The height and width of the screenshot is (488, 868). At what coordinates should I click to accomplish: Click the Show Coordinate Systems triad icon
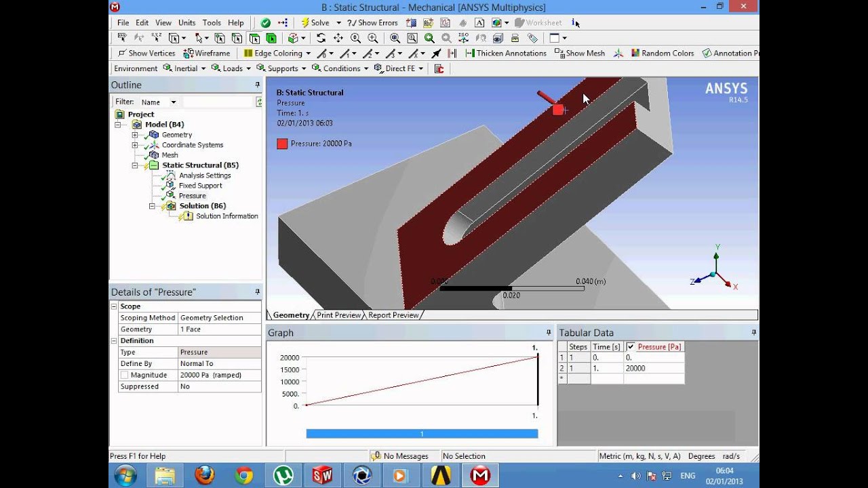point(618,53)
